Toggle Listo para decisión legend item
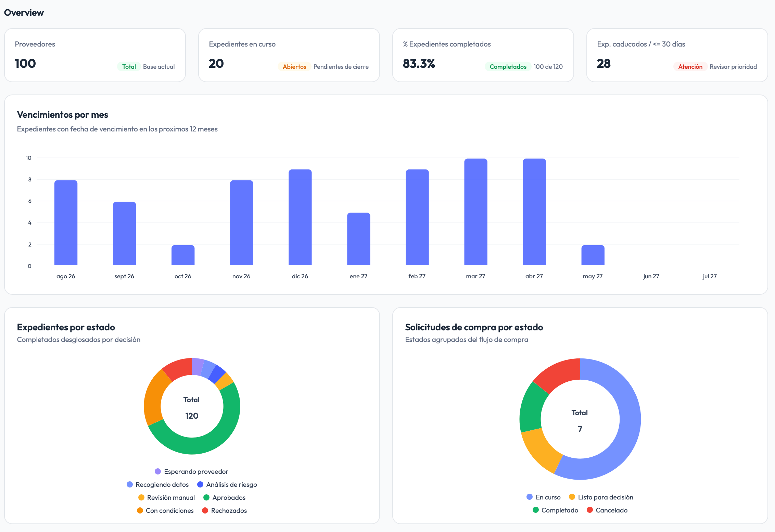The image size is (775, 532). coord(601,497)
